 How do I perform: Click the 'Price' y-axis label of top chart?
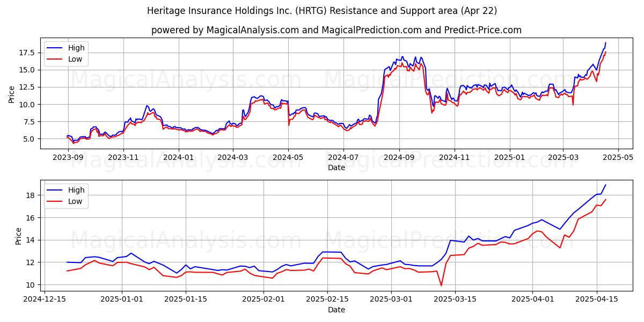(x=12, y=94)
